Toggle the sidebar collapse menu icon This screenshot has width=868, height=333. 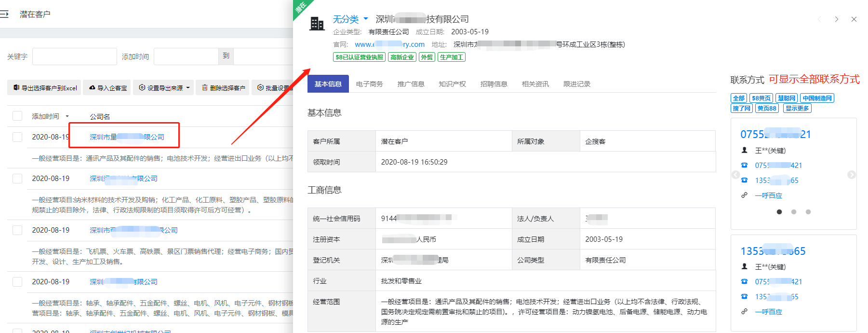point(4,14)
